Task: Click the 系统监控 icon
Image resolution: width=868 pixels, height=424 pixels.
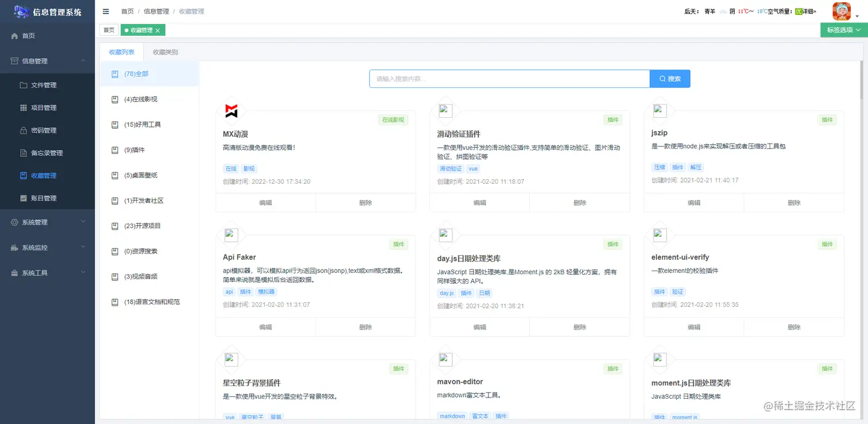Action: (15, 248)
